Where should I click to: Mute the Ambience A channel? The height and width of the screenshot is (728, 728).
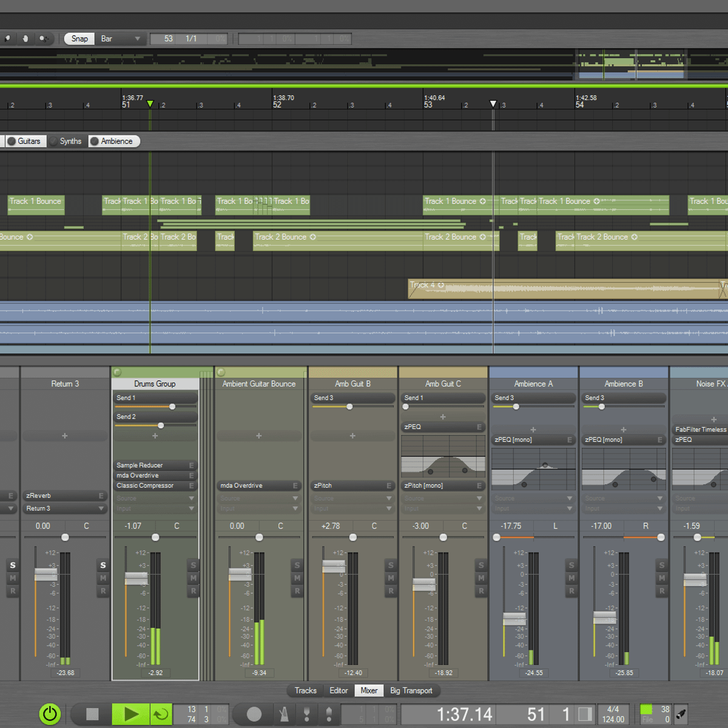(571, 578)
